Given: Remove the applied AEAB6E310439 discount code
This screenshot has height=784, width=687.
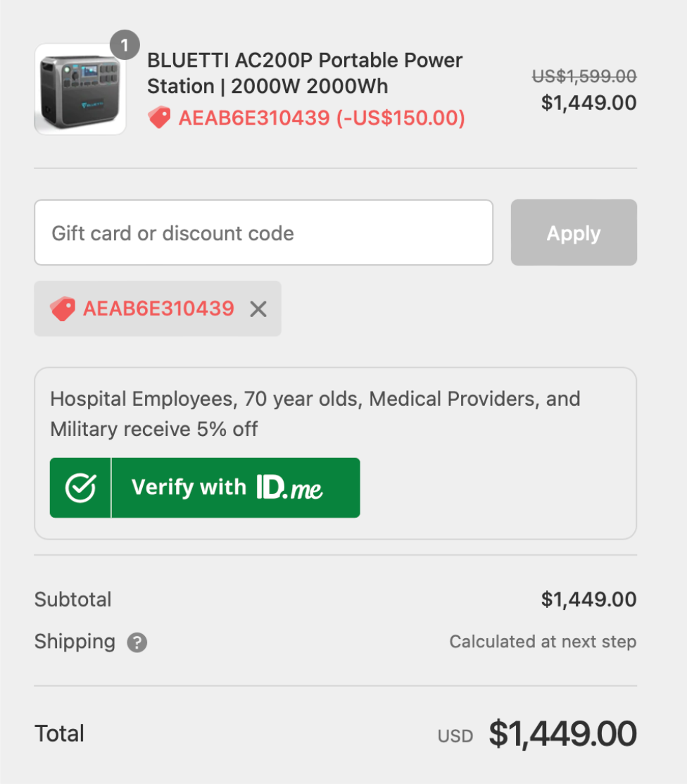Looking at the screenshot, I should (258, 309).
